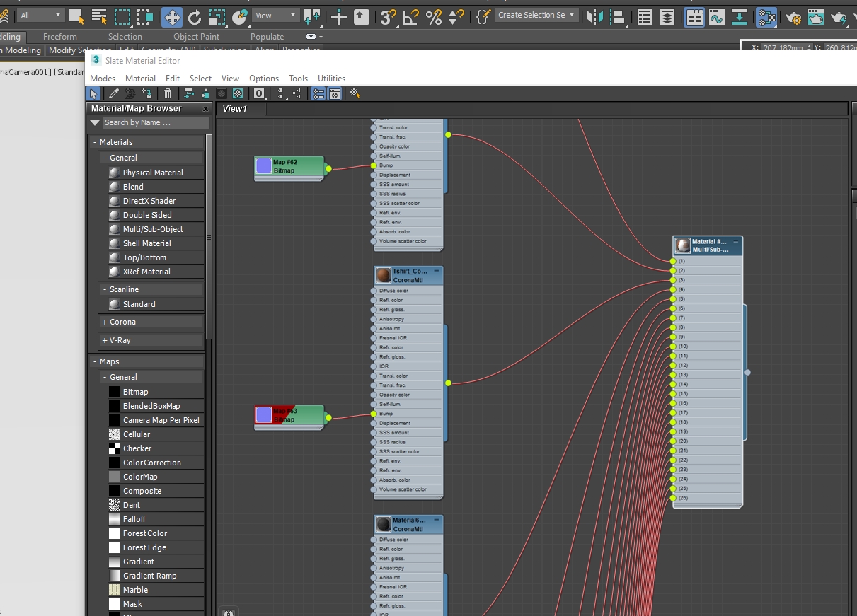This screenshot has width=857, height=616.
Task: Open Render Setup teapot-gear icon
Action: [793, 16]
